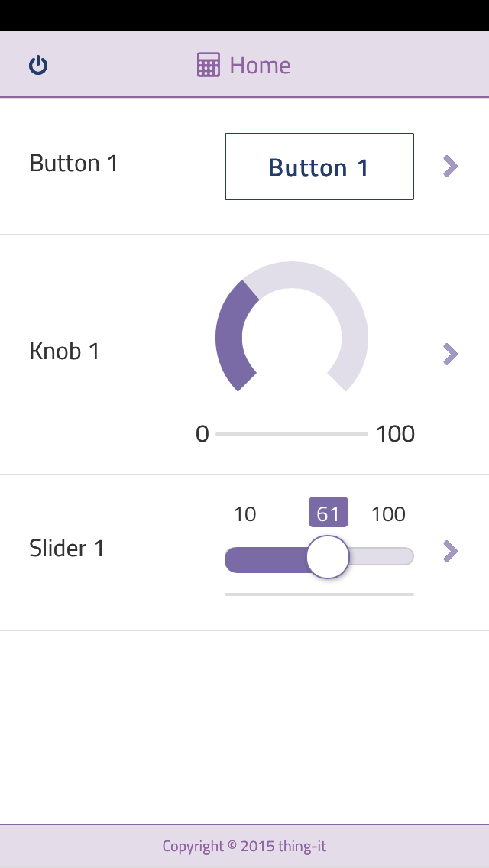Click the purple filled part of slider track
This screenshot has height=868, width=489.
coord(264,559)
